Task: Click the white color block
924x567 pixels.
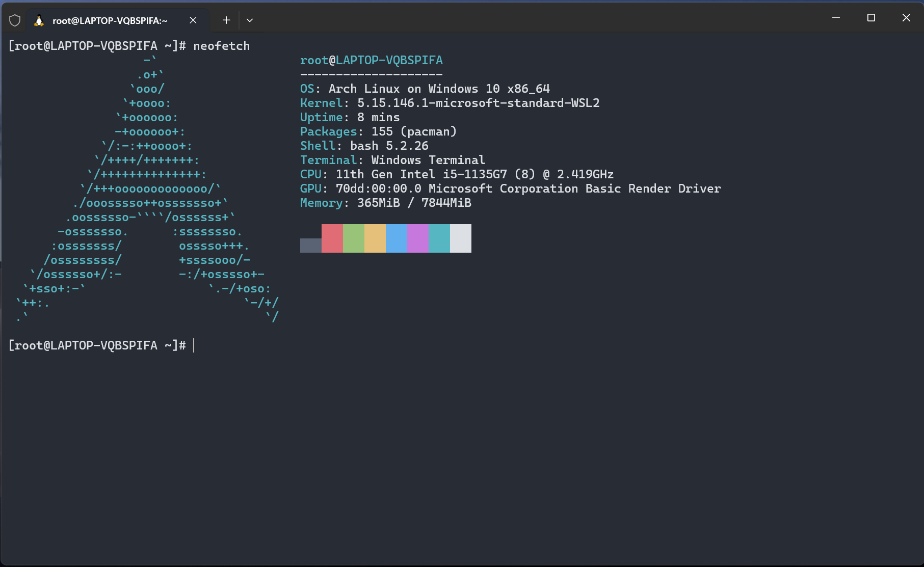Action: point(461,238)
